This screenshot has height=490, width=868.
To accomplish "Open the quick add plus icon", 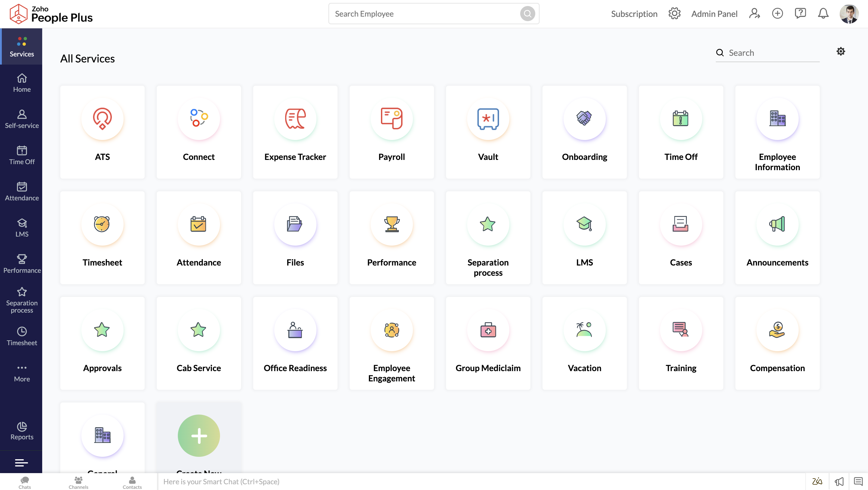I will coord(777,14).
